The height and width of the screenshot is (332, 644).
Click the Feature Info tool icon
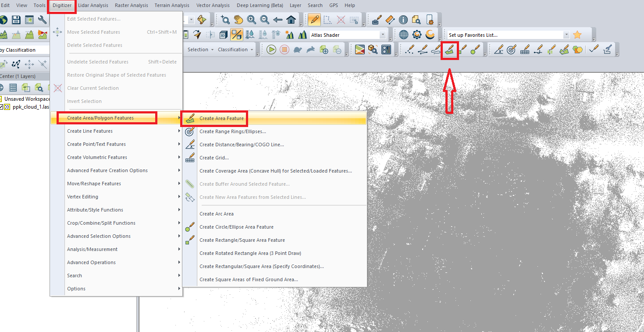click(402, 19)
